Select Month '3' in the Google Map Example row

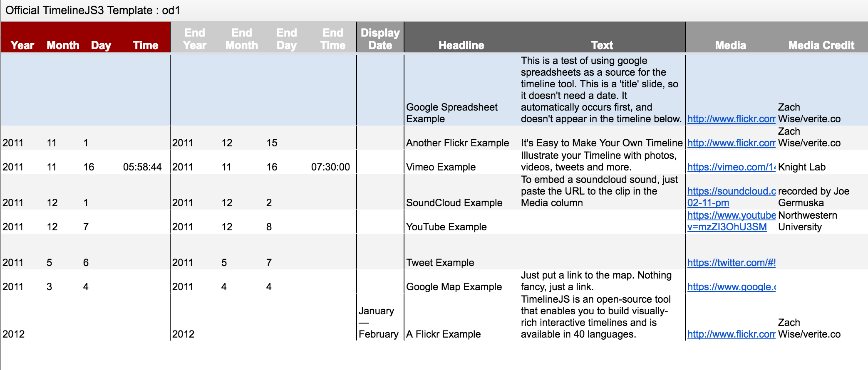49,287
